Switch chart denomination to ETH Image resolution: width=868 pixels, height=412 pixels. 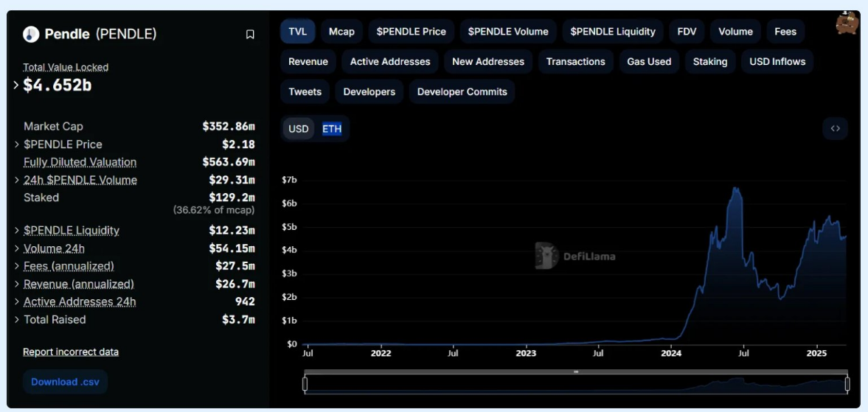click(332, 129)
